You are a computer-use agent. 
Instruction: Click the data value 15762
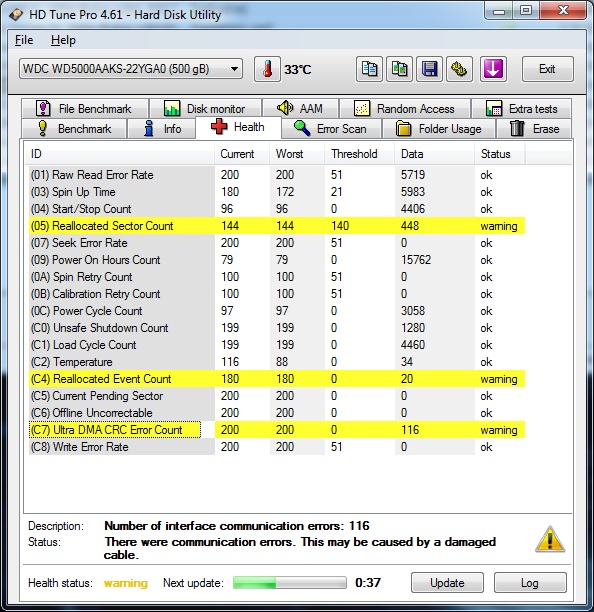[416, 260]
